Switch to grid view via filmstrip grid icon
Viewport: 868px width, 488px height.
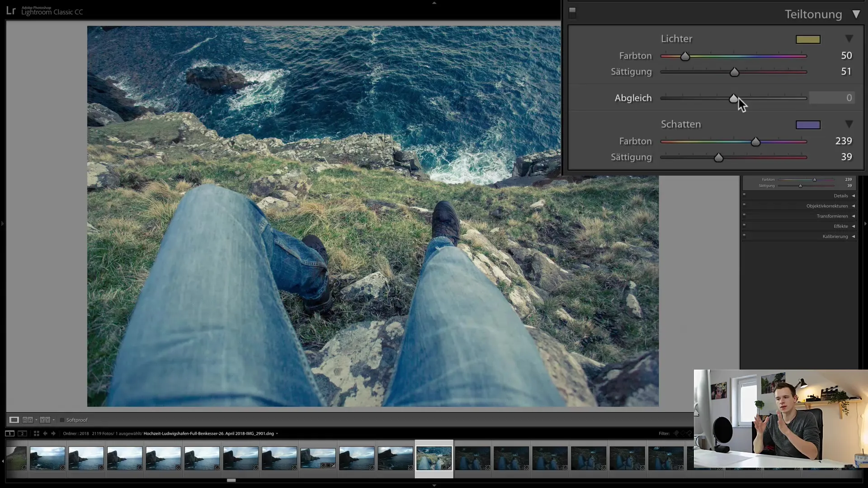pyautogui.click(x=36, y=433)
